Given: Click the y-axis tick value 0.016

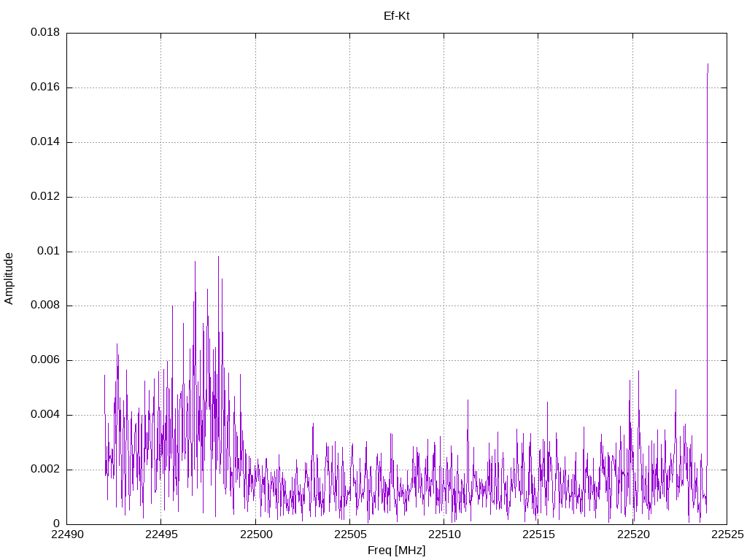Looking at the screenshot, I should (x=45, y=87).
